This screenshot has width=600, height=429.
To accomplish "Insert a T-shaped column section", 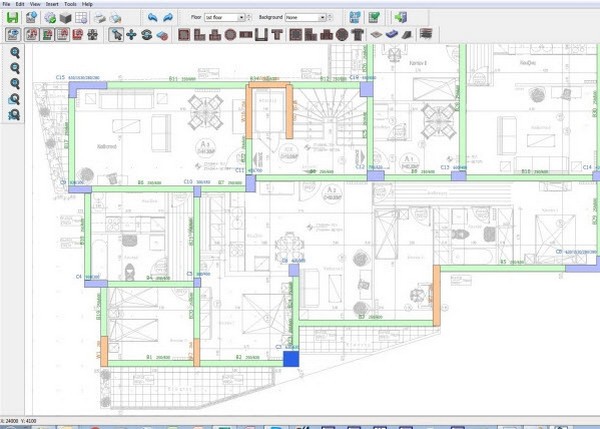I will (x=277, y=35).
